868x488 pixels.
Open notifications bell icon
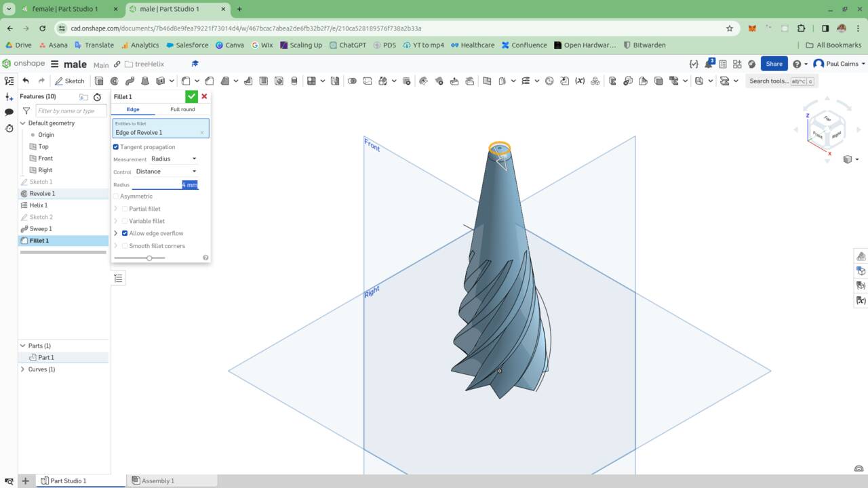(x=709, y=64)
